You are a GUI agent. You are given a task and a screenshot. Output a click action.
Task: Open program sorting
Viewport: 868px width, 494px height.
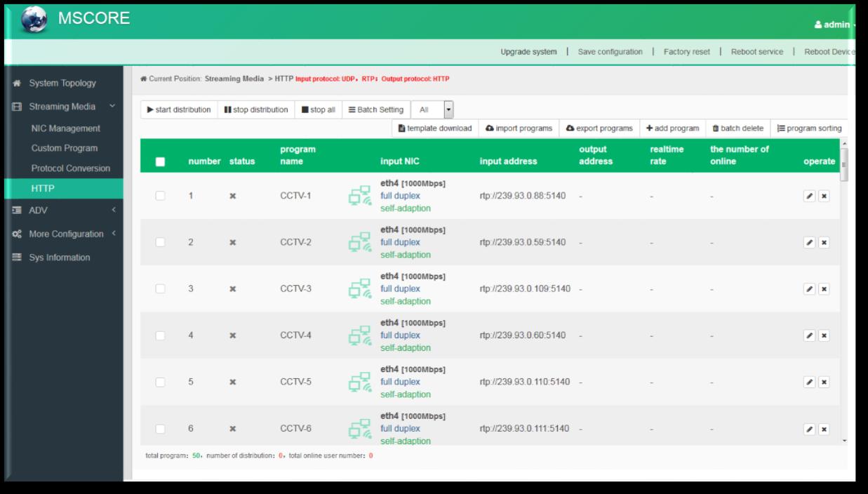(x=809, y=128)
